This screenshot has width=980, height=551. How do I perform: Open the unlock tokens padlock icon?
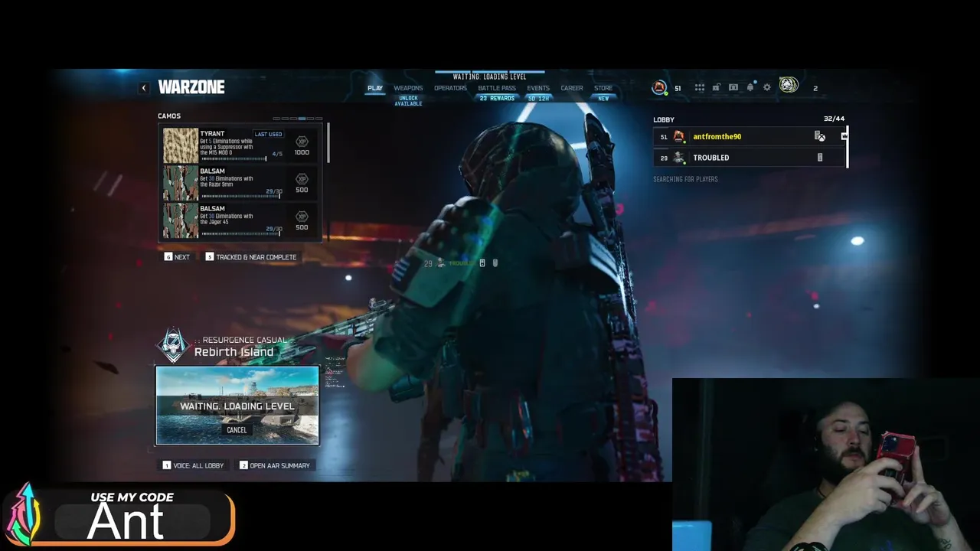click(x=716, y=88)
